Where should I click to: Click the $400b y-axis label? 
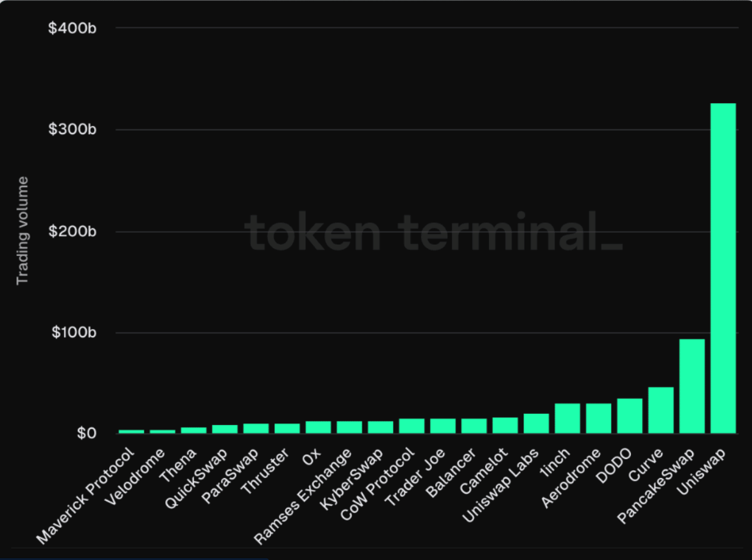pos(73,28)
